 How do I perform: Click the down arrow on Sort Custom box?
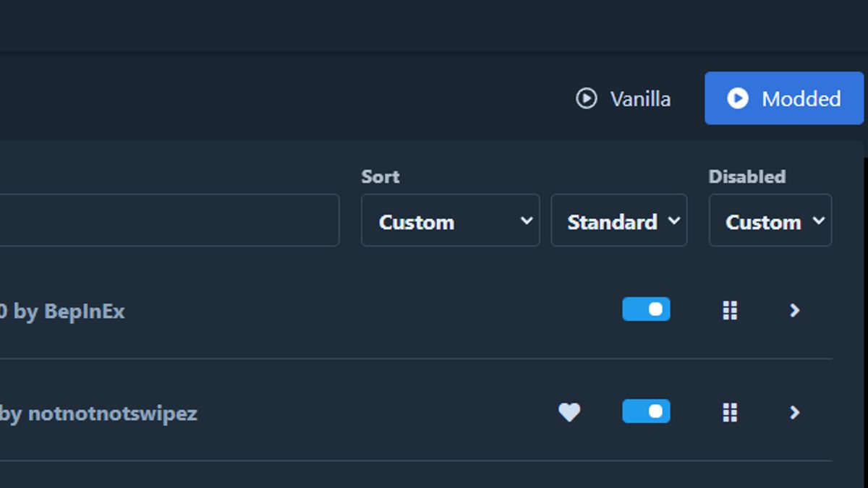[527, 221]
